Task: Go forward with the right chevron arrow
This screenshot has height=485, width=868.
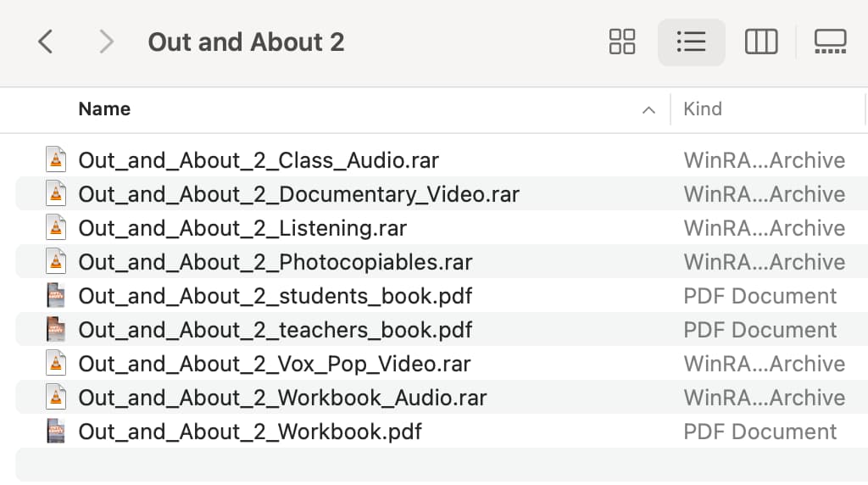Action: 106,42
